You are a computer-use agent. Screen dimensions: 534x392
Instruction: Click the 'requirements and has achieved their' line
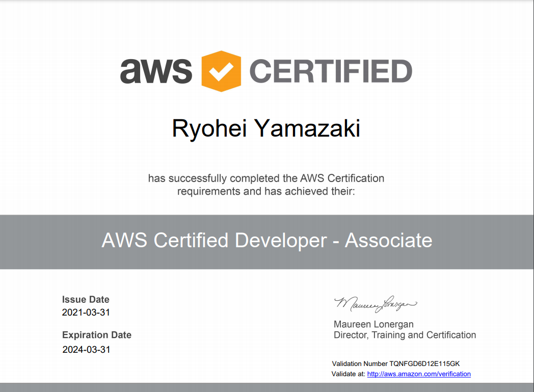(x=266, y=191)
